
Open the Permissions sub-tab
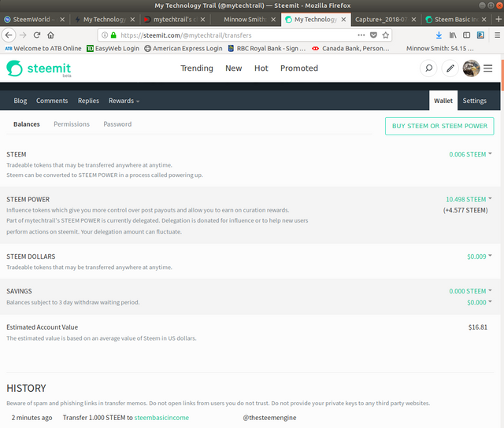coord(72,124)
